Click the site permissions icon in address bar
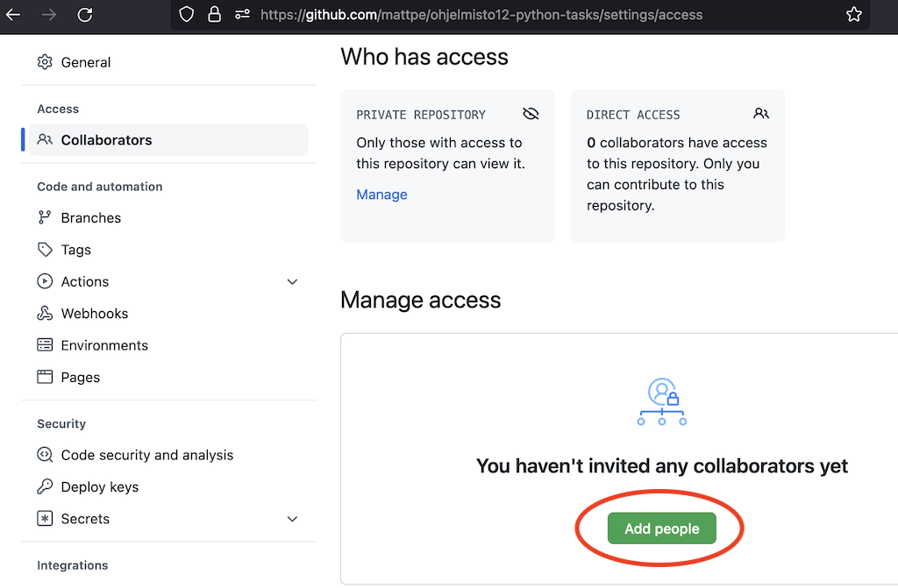898x588 pixels. pos(243,15)
